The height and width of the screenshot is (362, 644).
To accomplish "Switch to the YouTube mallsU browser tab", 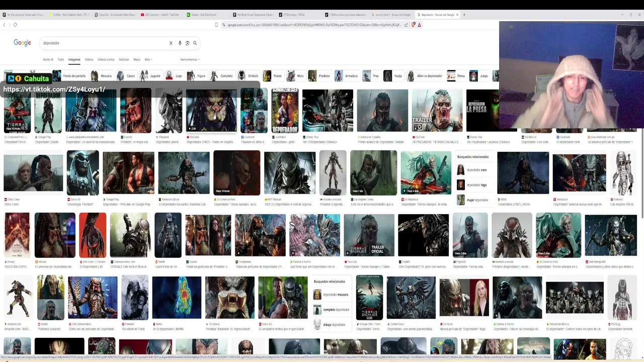I will (x=161, y=15).
